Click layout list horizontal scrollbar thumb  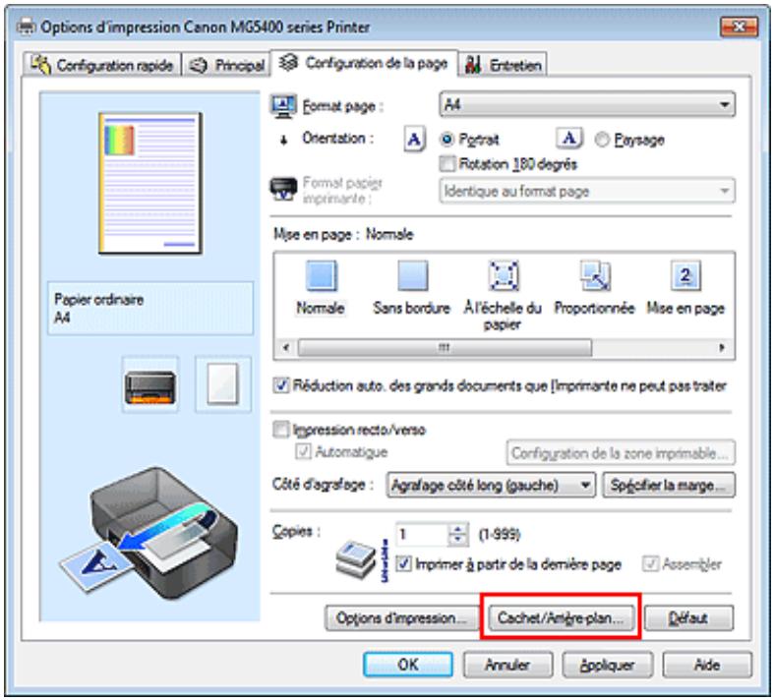pos(445,347)
